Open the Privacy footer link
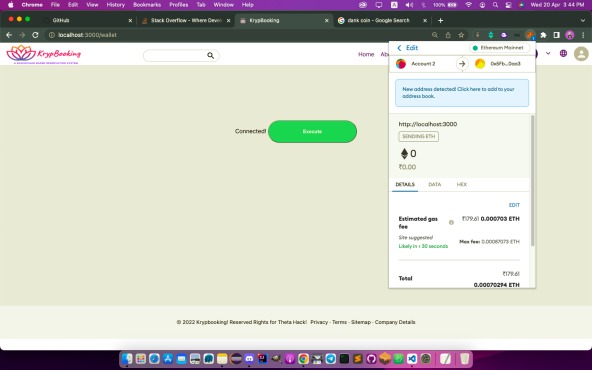Image resolution: width=592 pixels, height=370 pixels. [319, 322]
